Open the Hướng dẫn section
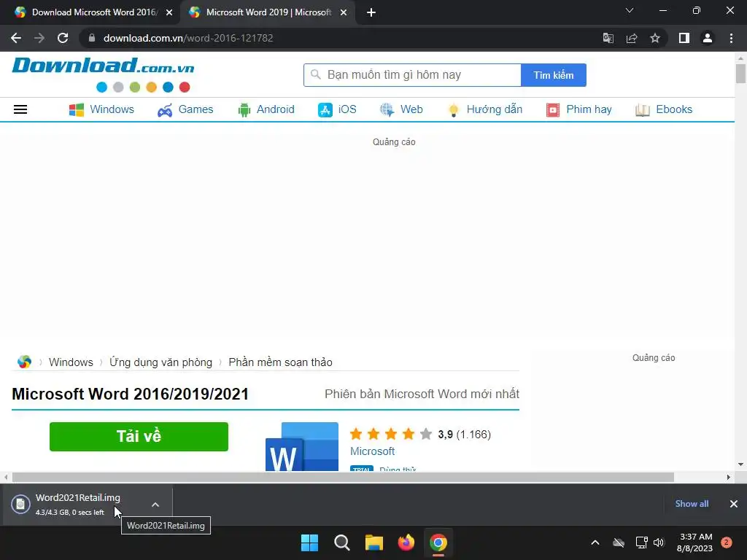Image resolution: width=747 pixels, height=560 pixels. pyautogui.click(x=485, y=109)
